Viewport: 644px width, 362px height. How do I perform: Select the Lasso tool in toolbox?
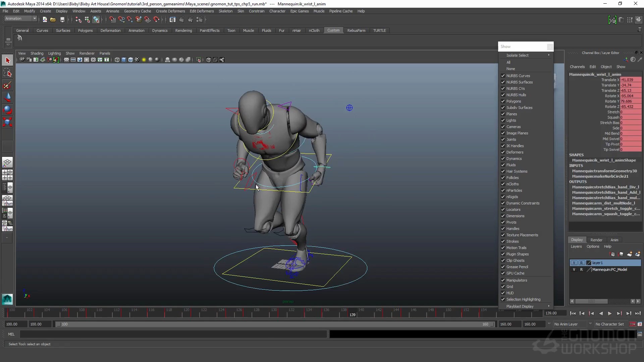tap(7, 73)
